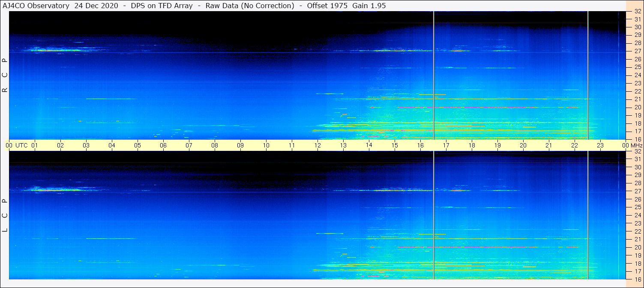The width and height of the screenshot is (644, 288).
Task: Click the 02 hour tick on UTC axis
Action: [60, 145]
